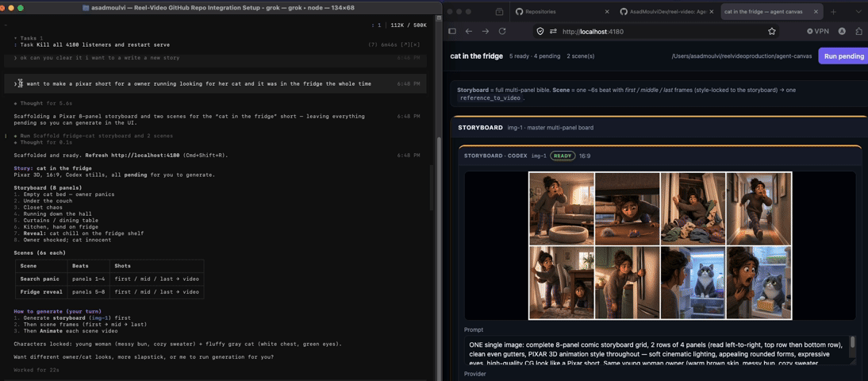The height and width of the screenshot is (381, 868).
Task: Bookmark this page with the star icon
Action: point(771,32)
